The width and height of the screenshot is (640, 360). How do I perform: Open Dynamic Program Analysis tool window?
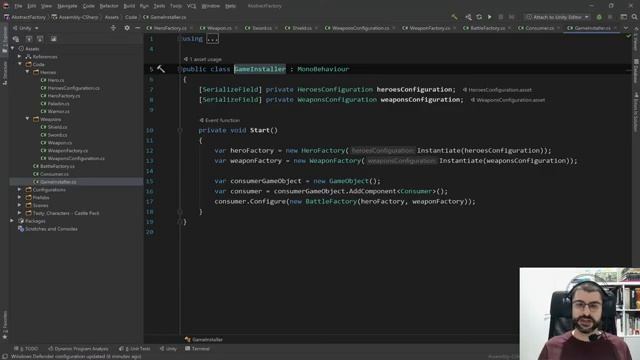tap(78, 349)
